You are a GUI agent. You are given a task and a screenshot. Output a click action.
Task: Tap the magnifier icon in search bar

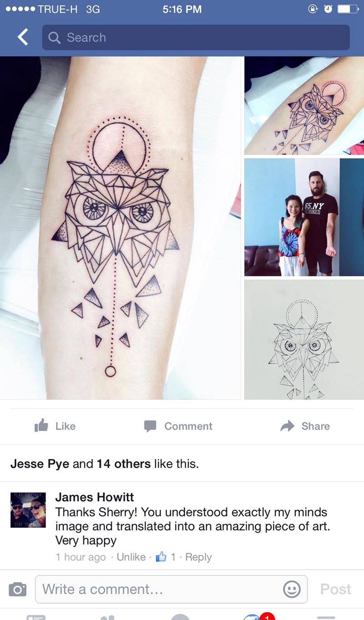click(54, 38)
